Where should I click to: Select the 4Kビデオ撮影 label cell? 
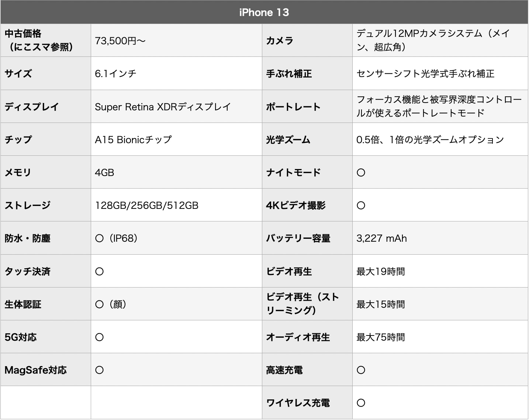coord(307,205)
